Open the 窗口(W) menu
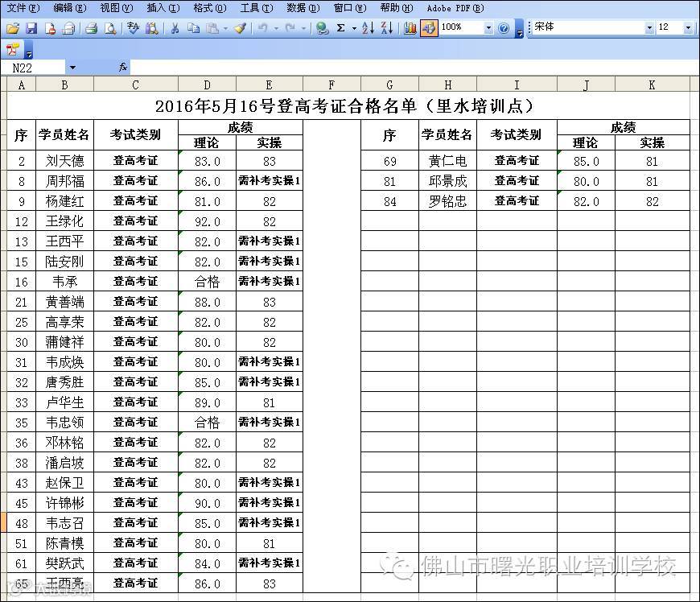Image resolution: width=700 pixels, height=602 pixels. [350, 8]
